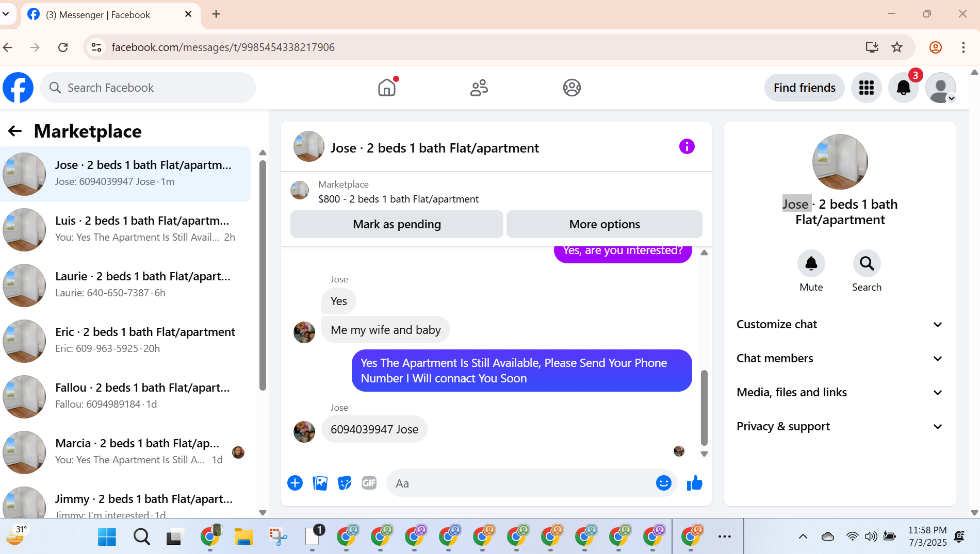Viewport: 980px width, 554px height.
Task: Select the '6094039947 Jose' message bubble
Action: 374,429
